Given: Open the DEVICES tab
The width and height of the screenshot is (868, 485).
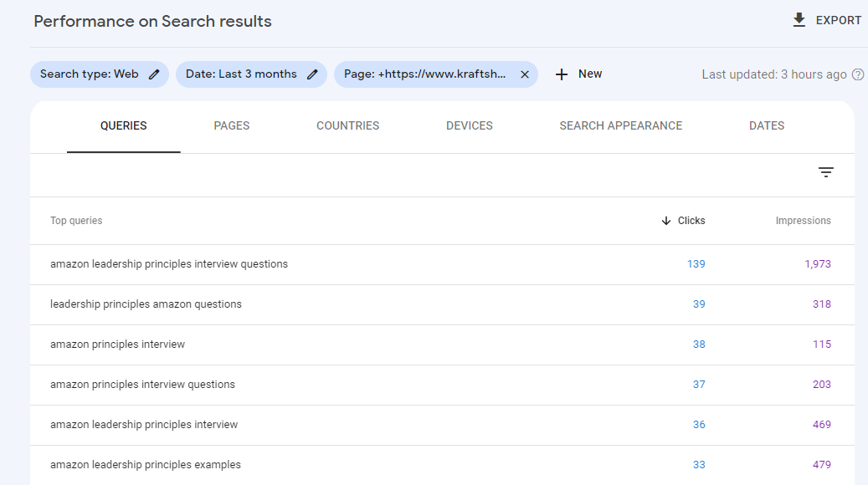Looking at the screenshot, I should (470, 125).
